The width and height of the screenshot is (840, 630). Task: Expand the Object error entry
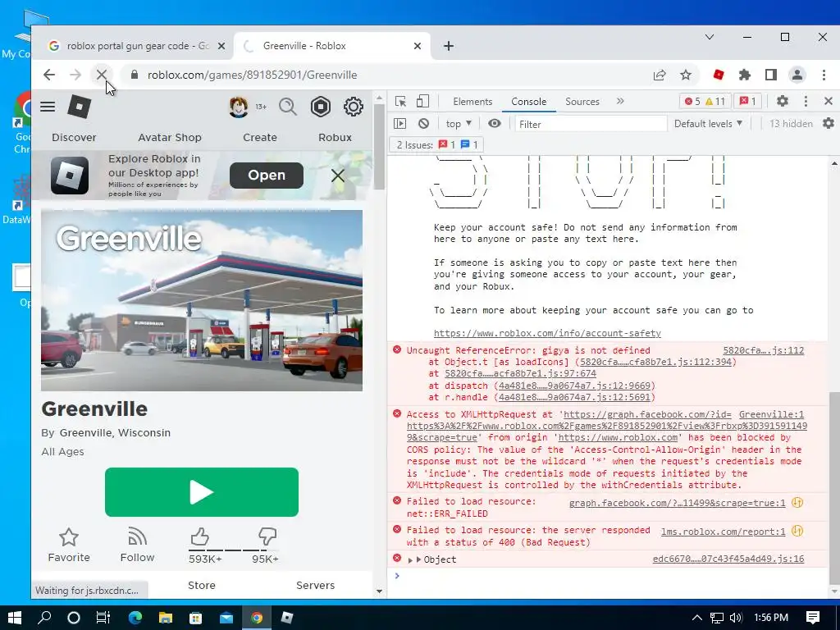coord(410,559)
